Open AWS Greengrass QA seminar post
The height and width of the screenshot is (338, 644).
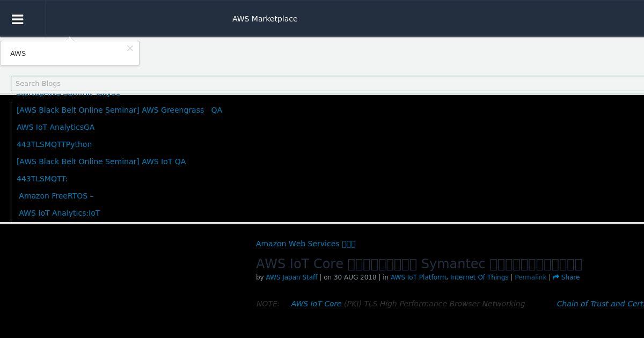[119, 110]
